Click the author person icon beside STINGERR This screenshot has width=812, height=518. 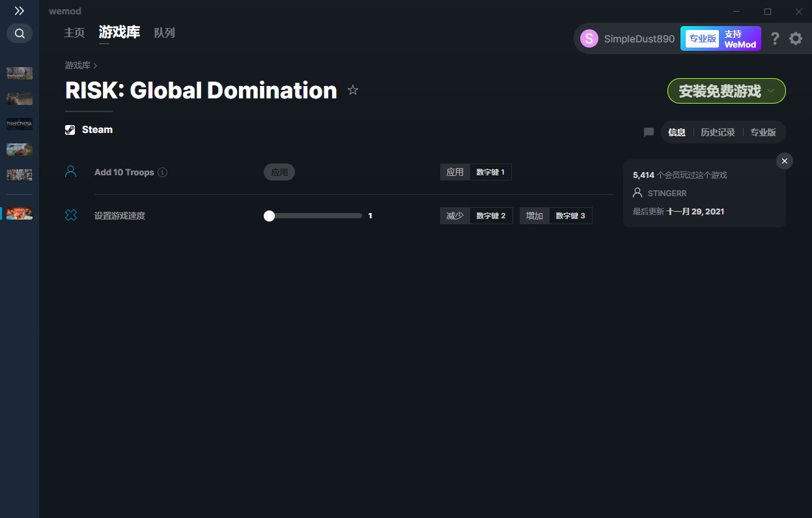[637, 193]
